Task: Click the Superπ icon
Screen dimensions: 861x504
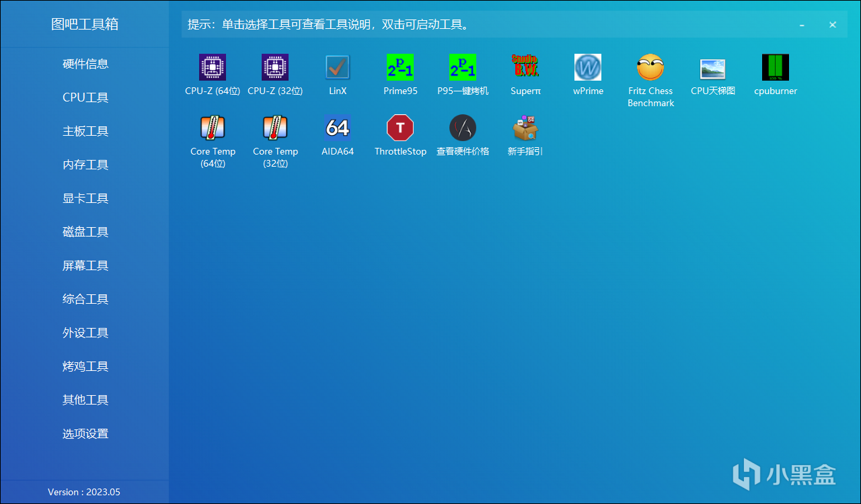Action: 525,67
